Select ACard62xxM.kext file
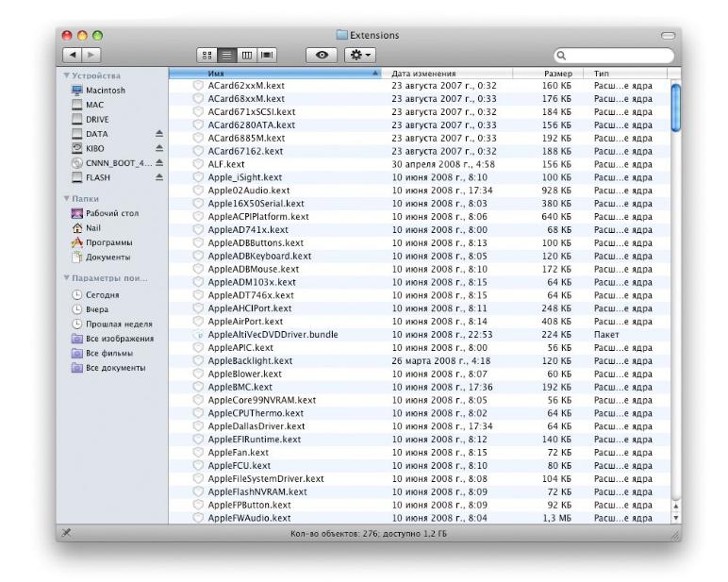 420,86
